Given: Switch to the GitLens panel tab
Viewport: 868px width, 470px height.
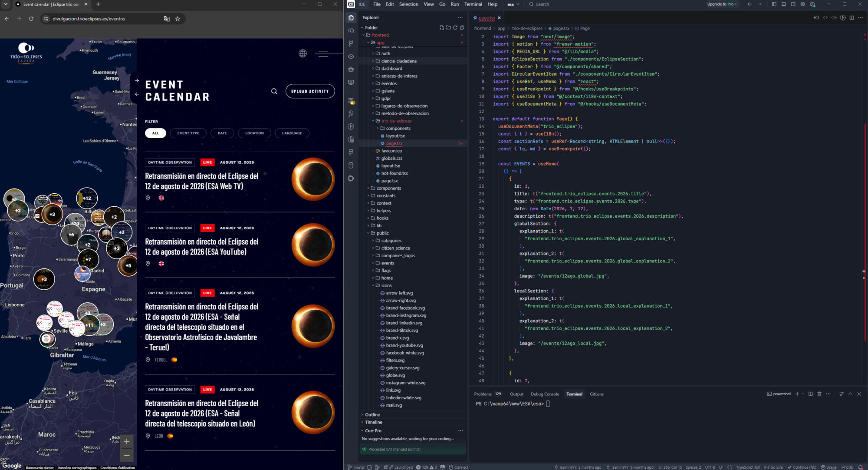Looking at the screenshot, I should tap(596, 394).
